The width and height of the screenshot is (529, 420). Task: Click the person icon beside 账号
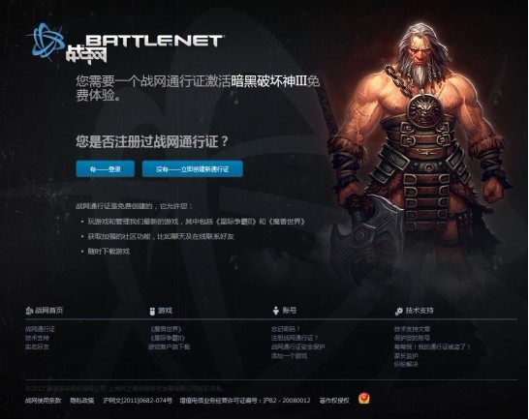[x=276, y=311]
